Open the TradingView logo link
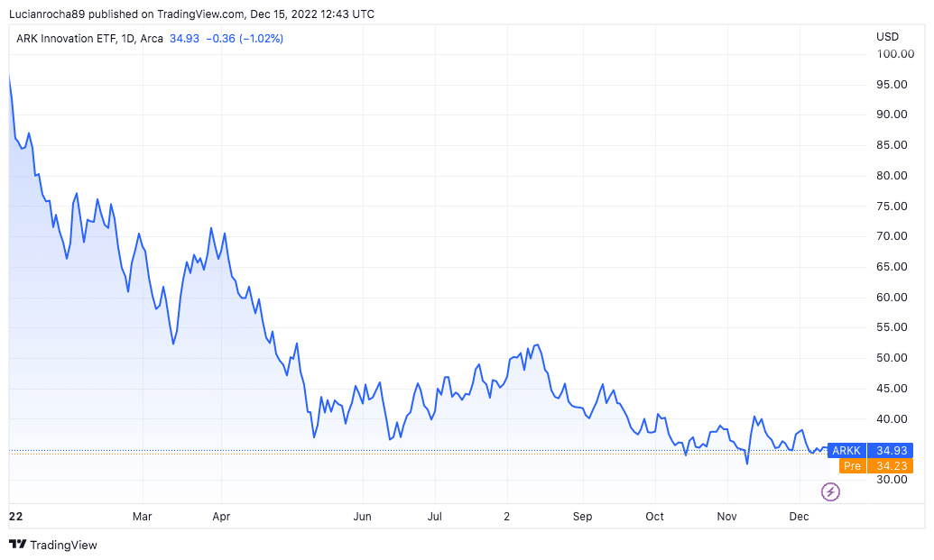 [53, 545]
